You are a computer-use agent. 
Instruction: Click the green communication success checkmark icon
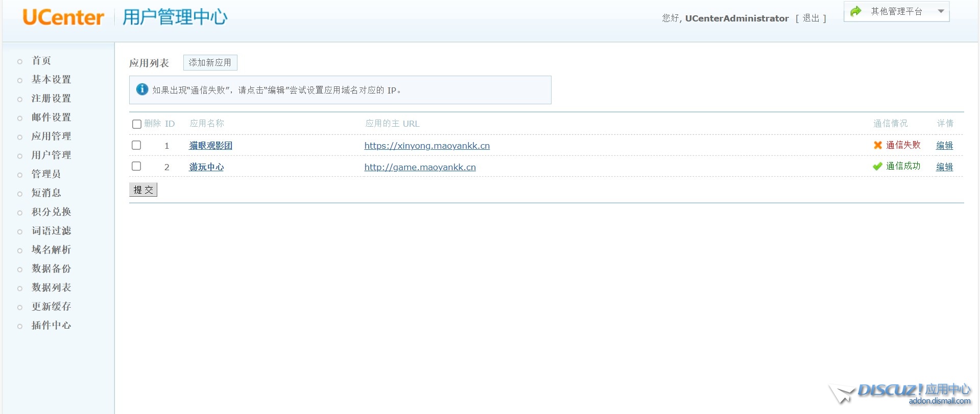877,167
